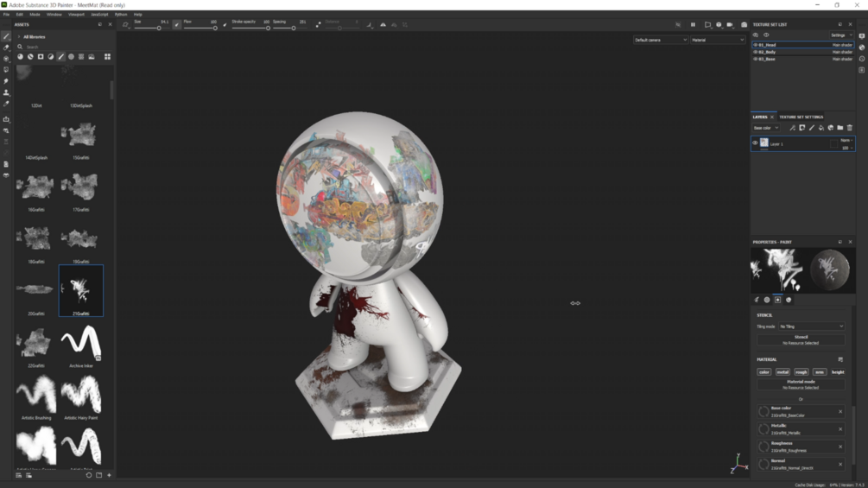Click the Flow slider handle
The width and height of the screenshot is (868, 488).
(215, 29)
